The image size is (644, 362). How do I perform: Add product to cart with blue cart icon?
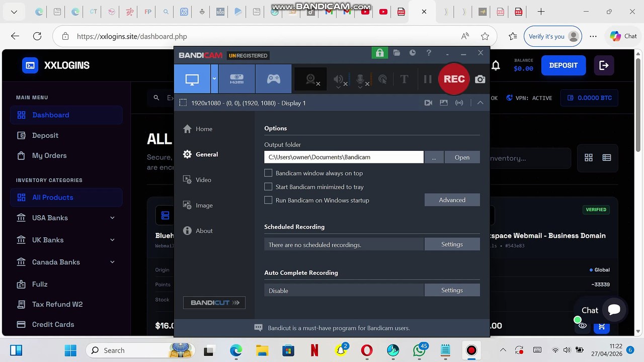pyautogui.click(x=602, y=326)
